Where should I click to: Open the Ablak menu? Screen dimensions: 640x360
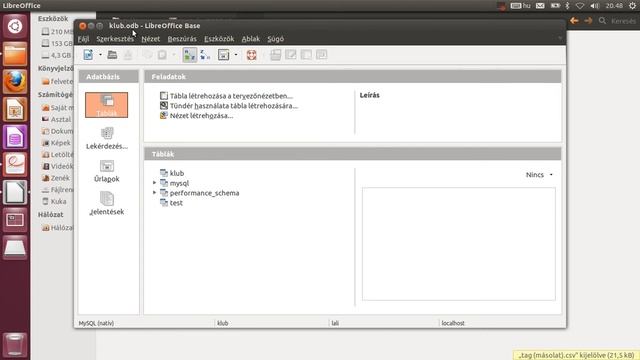[251, 39]
